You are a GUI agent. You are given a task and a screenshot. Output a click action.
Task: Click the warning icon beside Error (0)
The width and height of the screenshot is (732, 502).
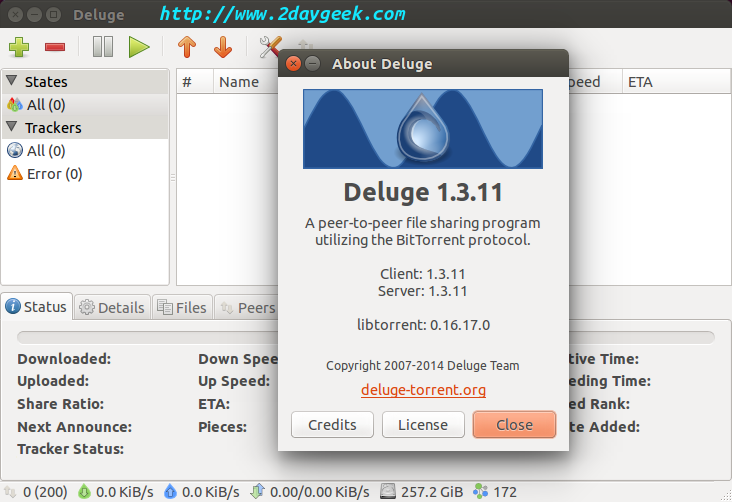point(15,173)
